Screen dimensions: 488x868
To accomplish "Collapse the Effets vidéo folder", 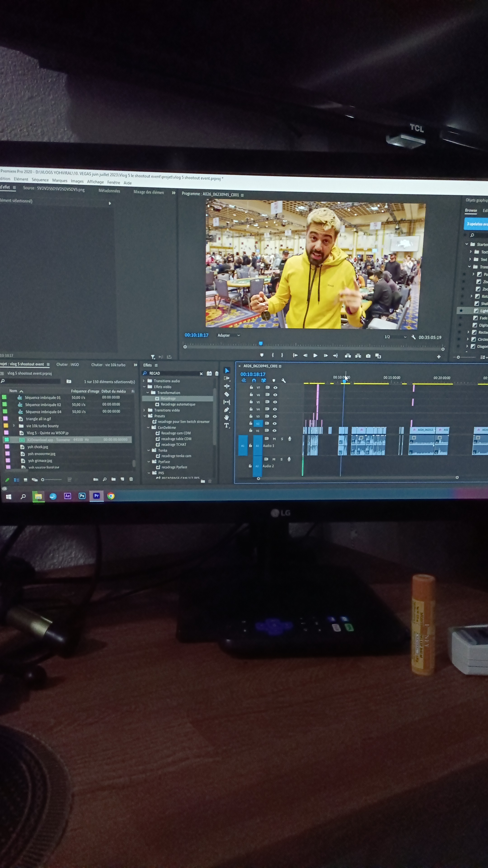I will 144,387.
